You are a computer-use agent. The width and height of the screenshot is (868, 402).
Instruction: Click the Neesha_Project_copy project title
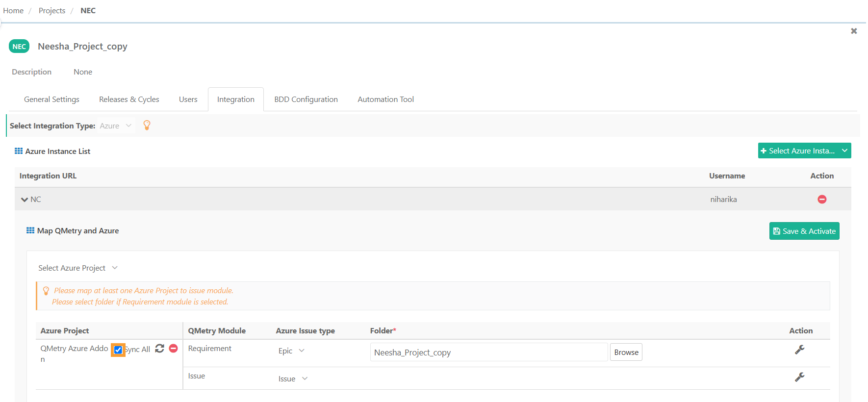83,47
